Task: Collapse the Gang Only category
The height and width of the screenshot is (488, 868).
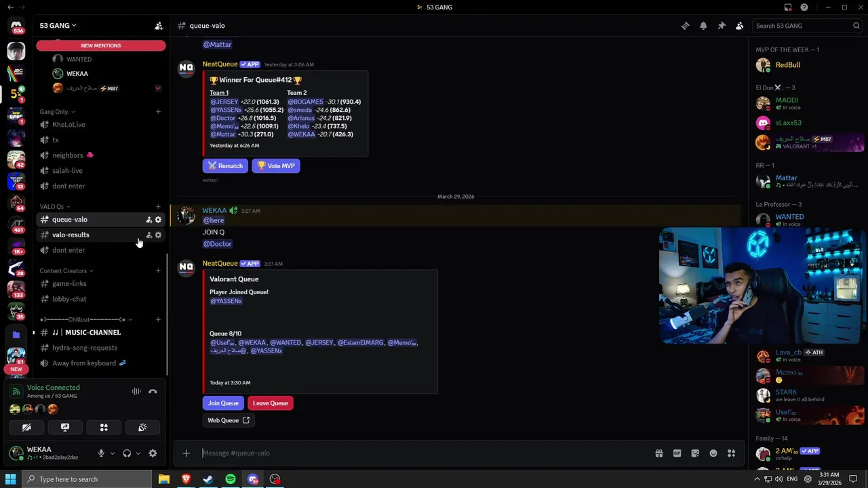Action: pos(57,112)
